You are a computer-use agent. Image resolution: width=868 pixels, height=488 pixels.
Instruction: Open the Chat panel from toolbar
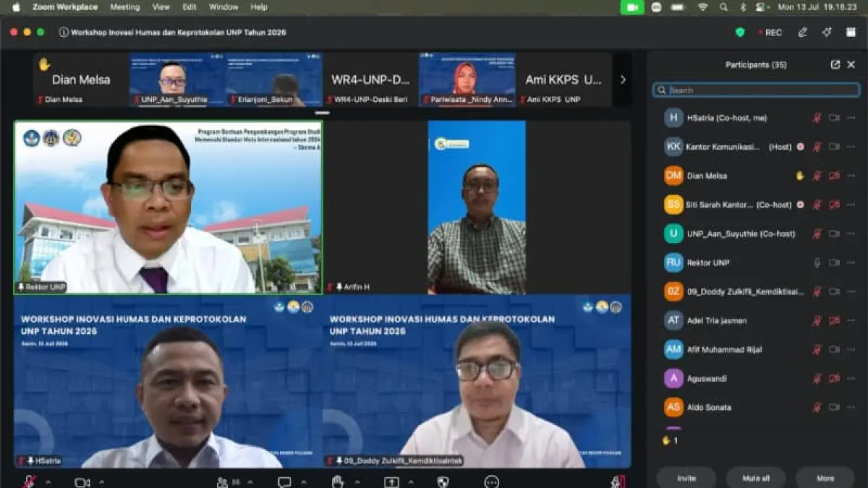click(x=284, y=481)
